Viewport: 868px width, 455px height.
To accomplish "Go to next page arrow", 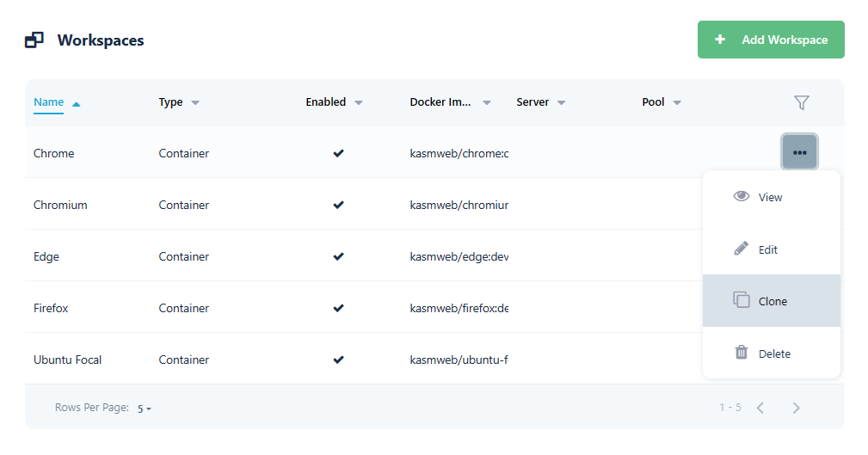I will 796,408.
